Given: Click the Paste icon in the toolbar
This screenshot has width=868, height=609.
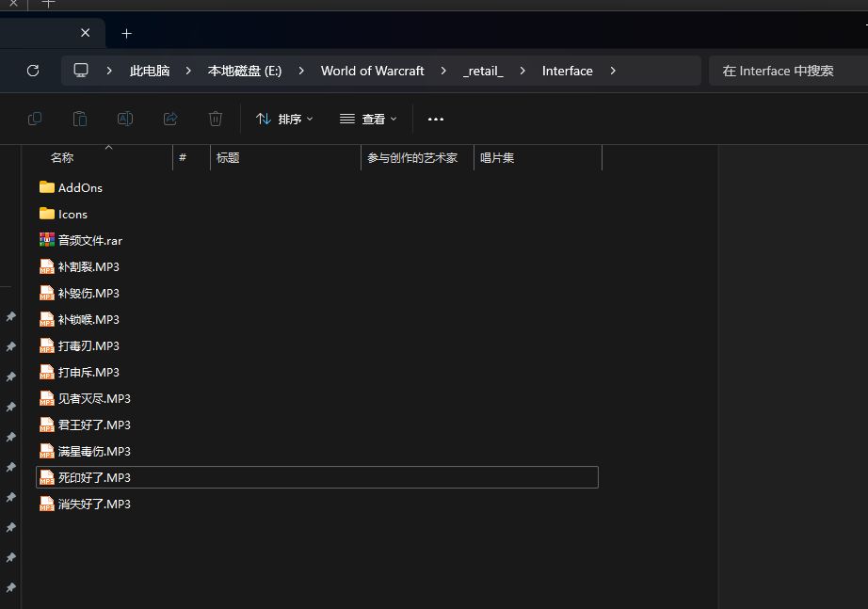Looking at the screenshot, I should (x=80, y=119).
